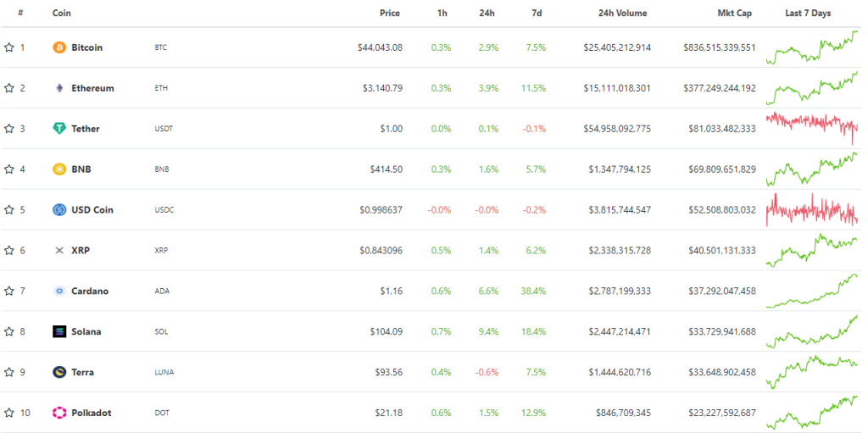Click Cardano's 38.4% seven-day change
Viewport: 868px width, 433px height.
(533, 291)
